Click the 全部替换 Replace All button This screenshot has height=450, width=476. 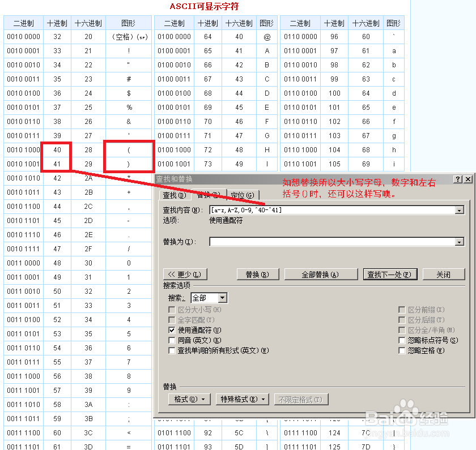(x=320, y=273)
